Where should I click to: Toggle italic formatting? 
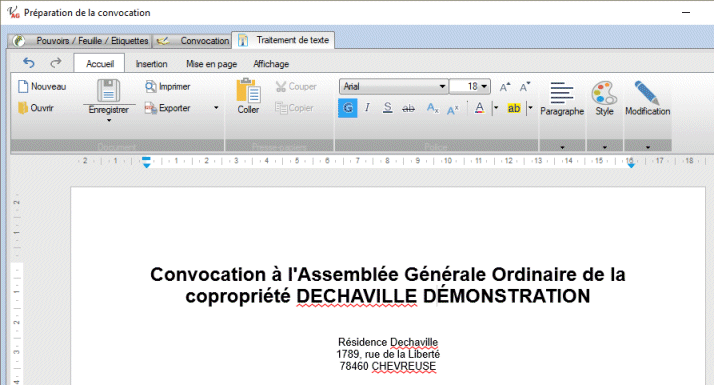[367, 108]
